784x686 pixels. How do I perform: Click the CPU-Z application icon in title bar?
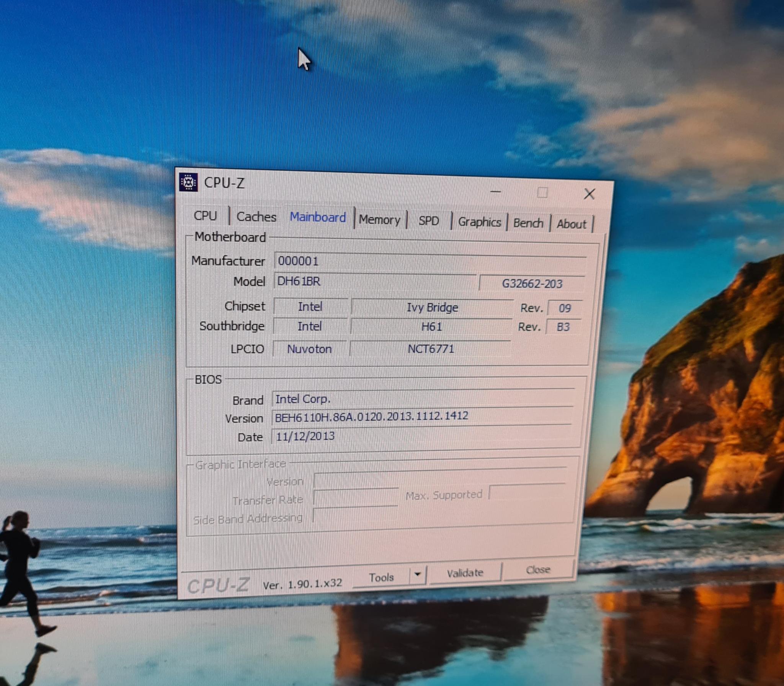[188, 182]
